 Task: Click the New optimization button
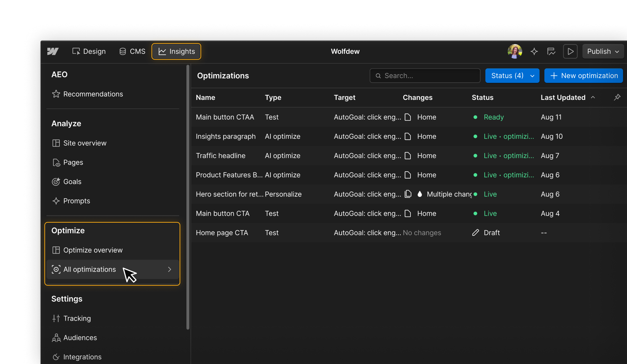(x=584, y=76)
